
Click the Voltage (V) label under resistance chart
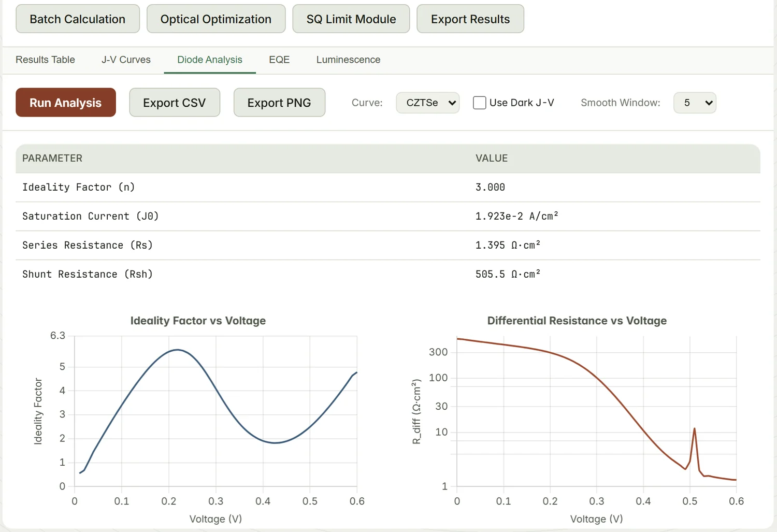coord(596,519)
